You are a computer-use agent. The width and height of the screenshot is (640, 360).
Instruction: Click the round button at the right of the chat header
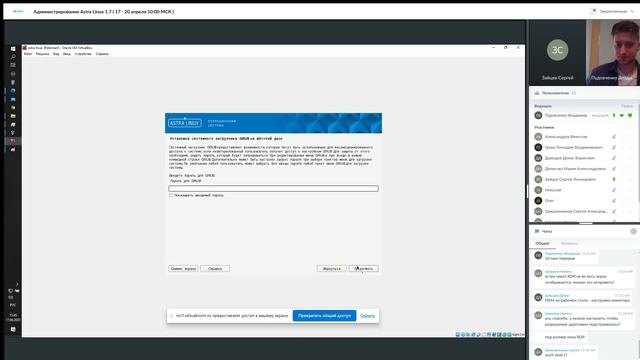[x=633, y=231]
